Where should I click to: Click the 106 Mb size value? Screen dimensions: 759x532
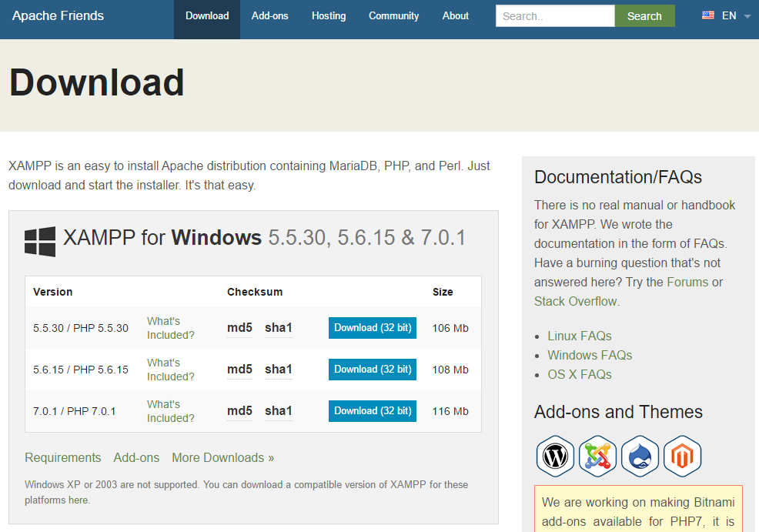(x=450, y=328)
